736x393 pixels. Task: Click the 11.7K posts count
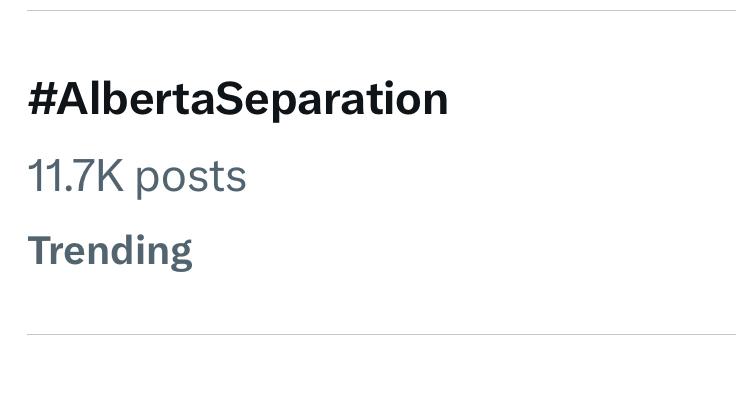(137, 177)
